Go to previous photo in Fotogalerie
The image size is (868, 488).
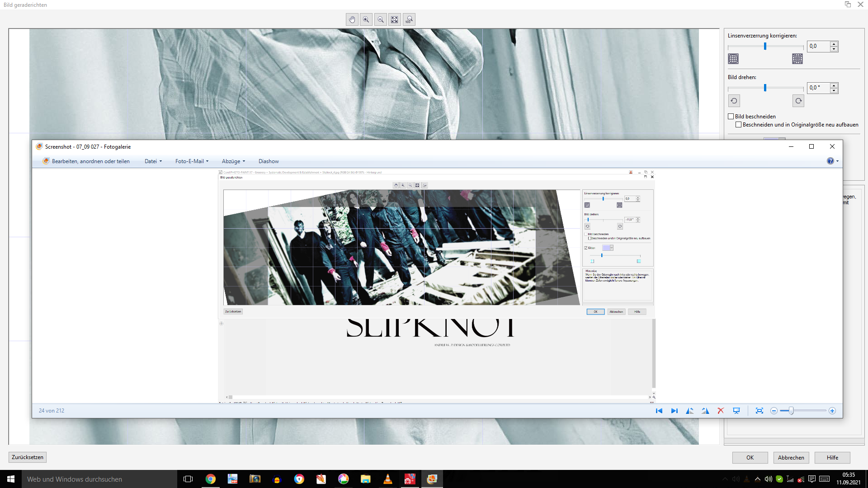click(659, 411)
